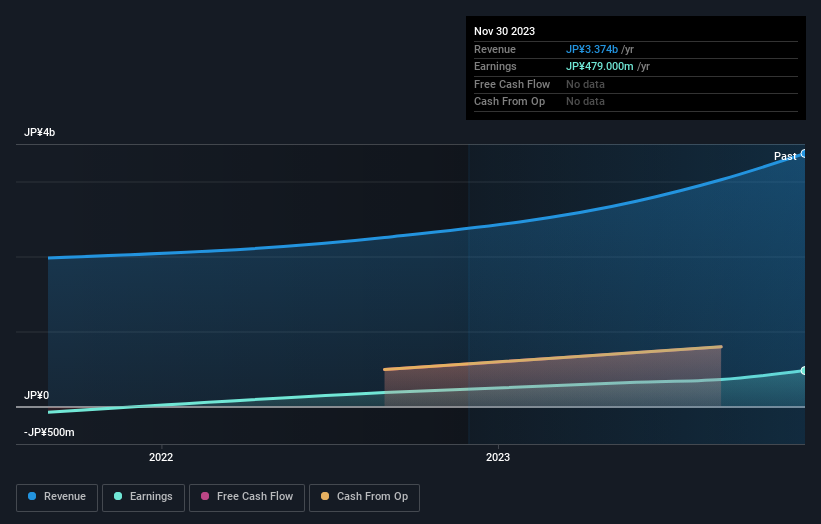Click the 2023 x-axis label
Viewport: 821px width, 524px height.
(x=497, y=457)
